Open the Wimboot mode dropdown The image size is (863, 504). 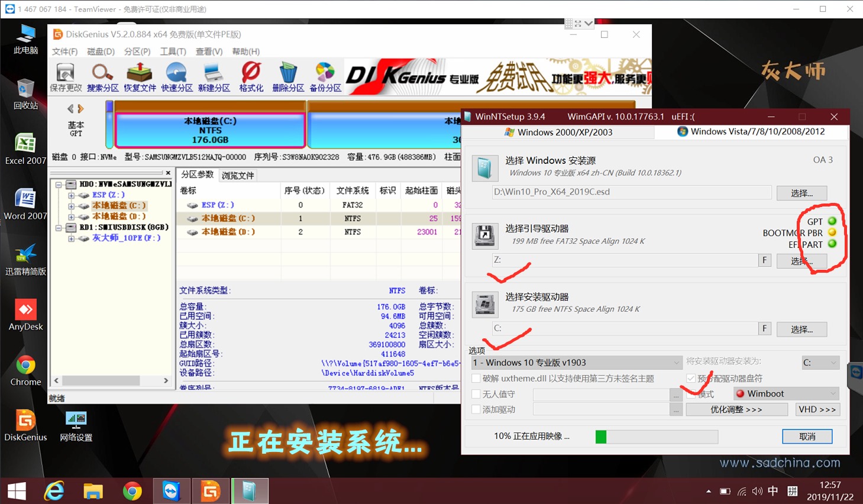787,394
